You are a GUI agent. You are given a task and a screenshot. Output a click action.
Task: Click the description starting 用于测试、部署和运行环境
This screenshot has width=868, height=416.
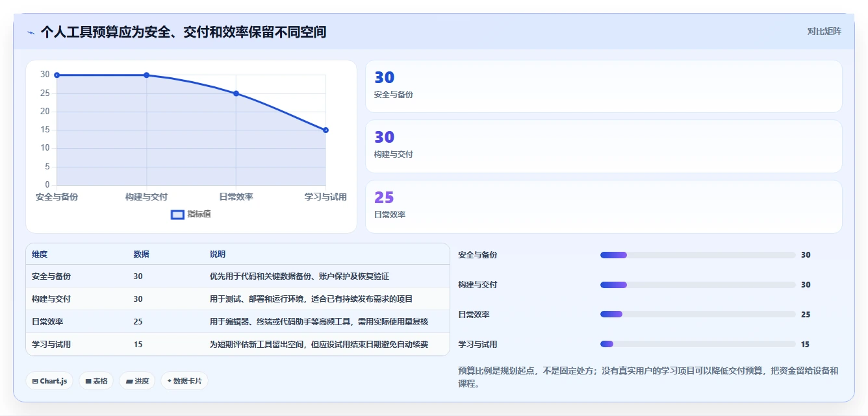311,299
